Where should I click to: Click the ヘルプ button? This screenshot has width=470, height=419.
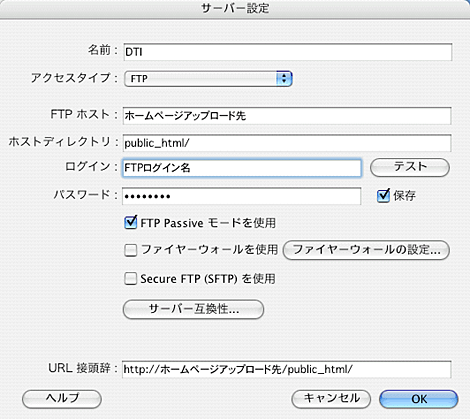click(x=62, y=399)
